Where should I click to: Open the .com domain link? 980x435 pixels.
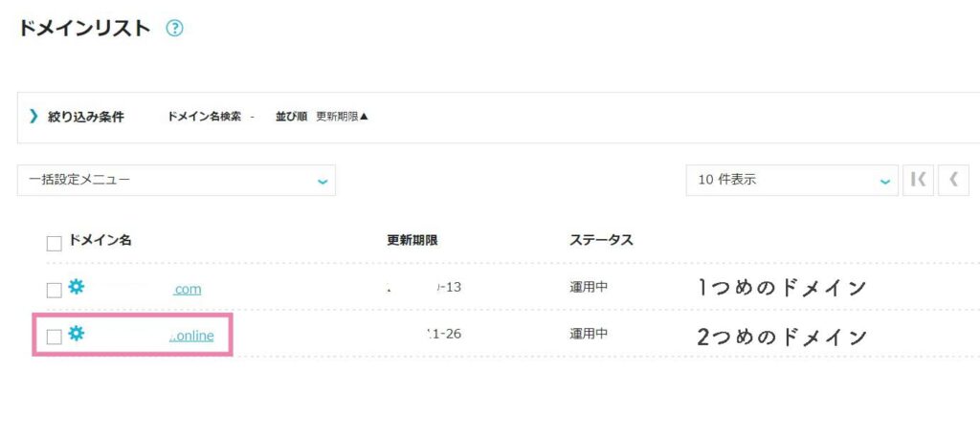[x=188, y=289]
